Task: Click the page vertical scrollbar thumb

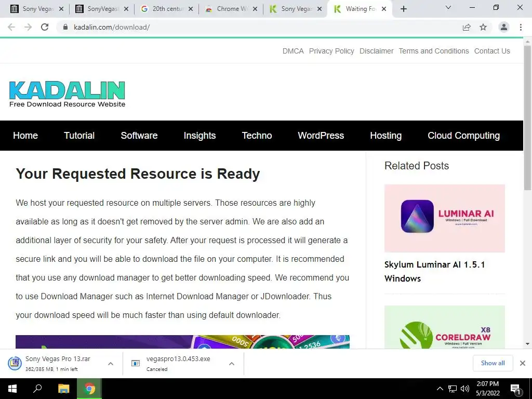Action: pos(528,118)
